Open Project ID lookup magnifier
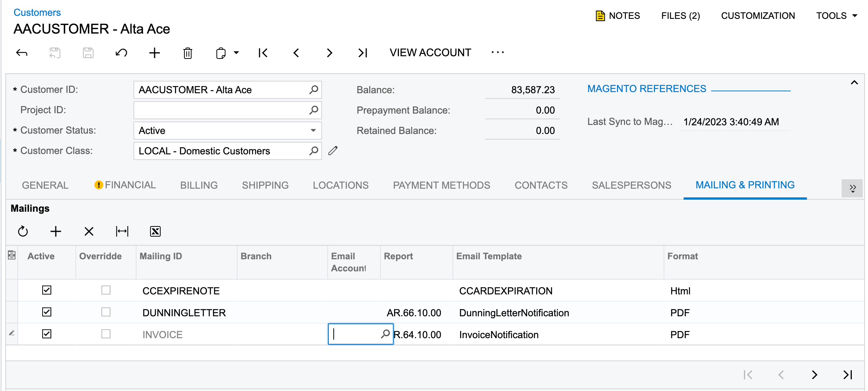The image size is (868, 391). (314, 110)
